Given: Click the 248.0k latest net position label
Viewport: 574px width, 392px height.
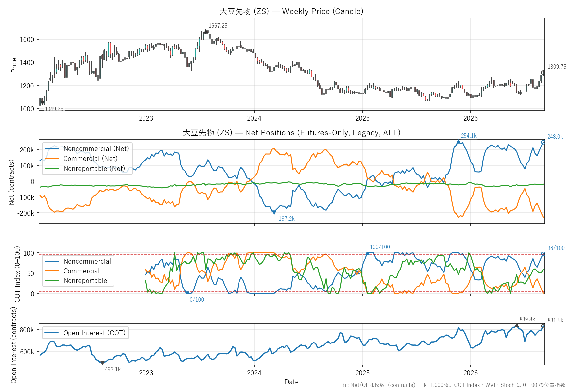Looking at the screenshot, I should 555,137.
